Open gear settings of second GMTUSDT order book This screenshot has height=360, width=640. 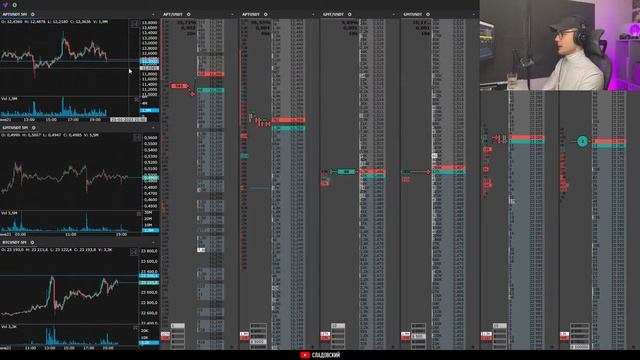pyautogui.click(x=428, y=14)
